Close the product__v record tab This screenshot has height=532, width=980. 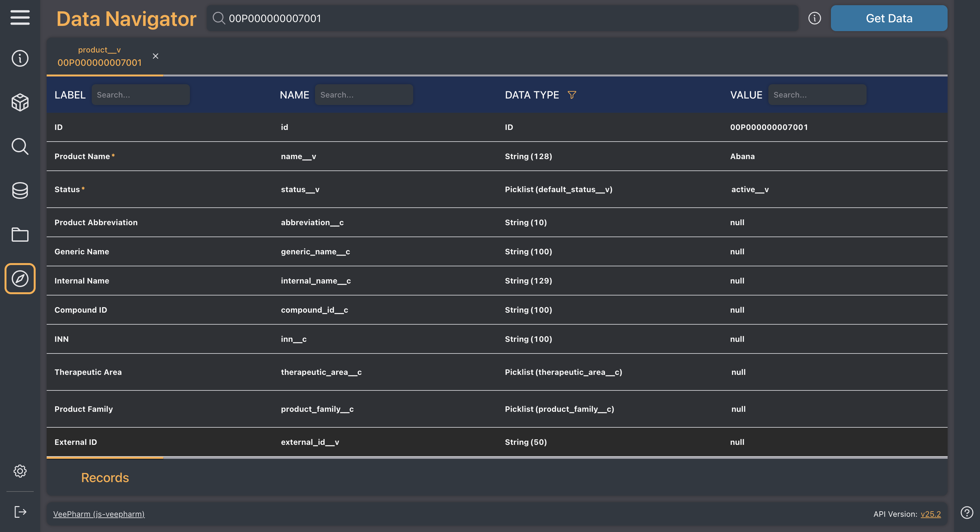coord(155,56)
